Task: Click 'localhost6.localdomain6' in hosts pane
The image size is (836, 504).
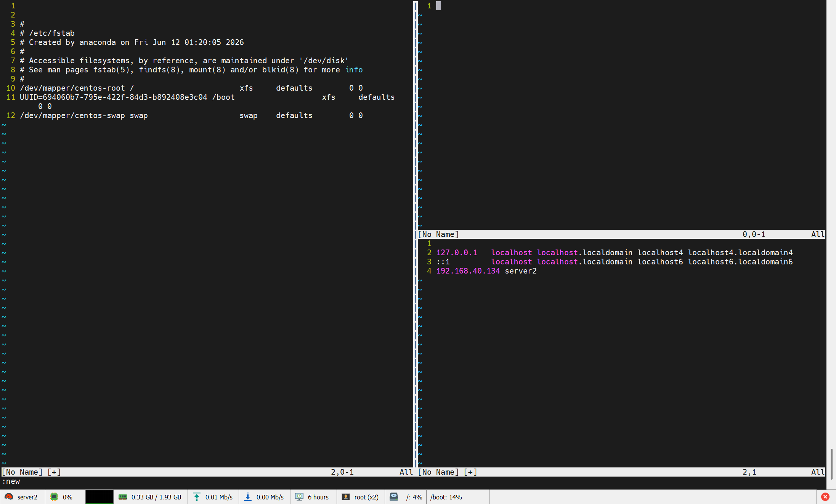Action: [740, 262]
